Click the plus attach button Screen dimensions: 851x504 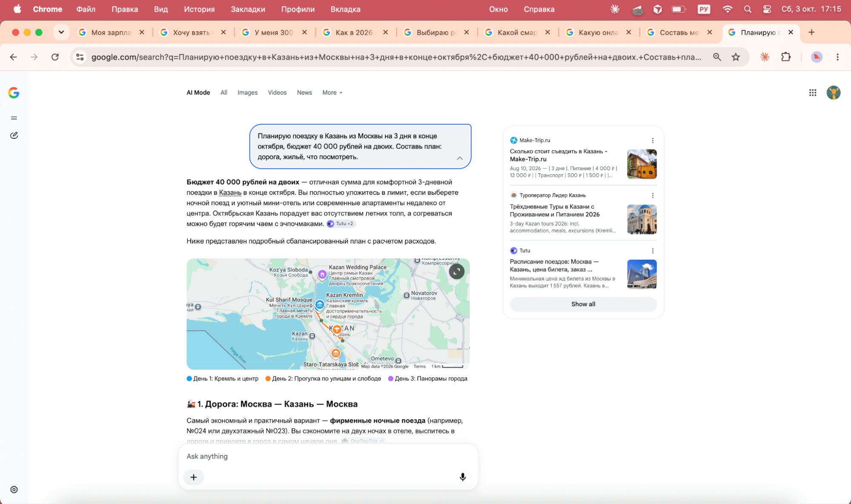pos(194,477)
